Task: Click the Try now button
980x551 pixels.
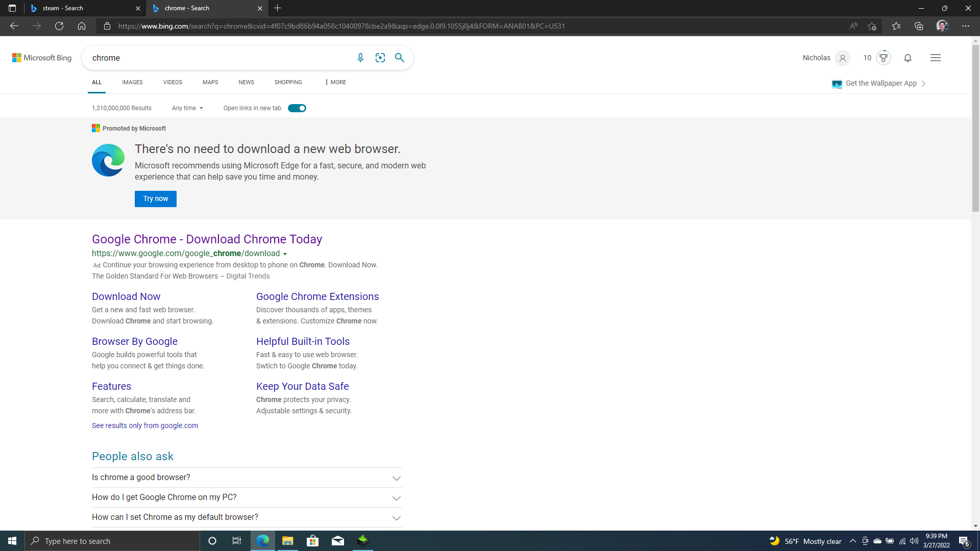Action: click(156, 199)
